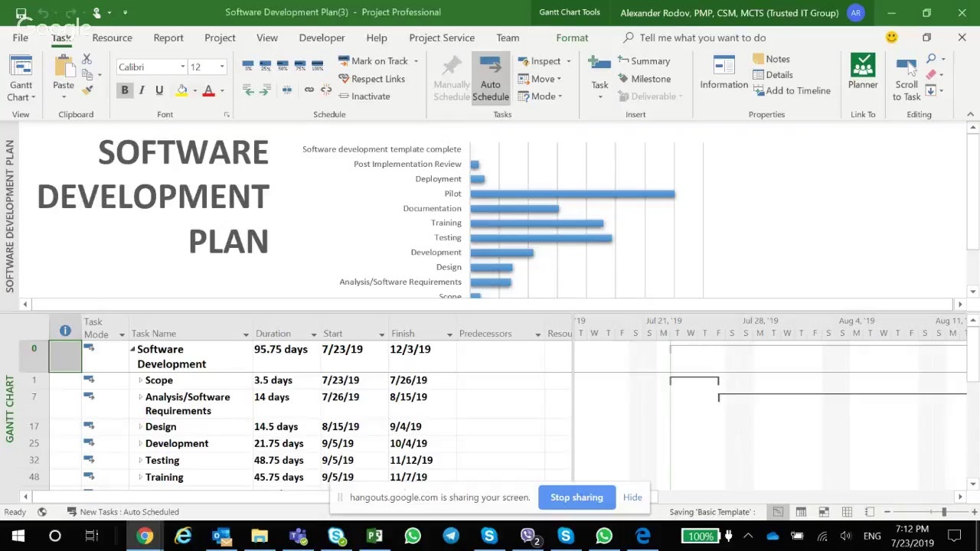Screen dimensions: 980x551
Task: Mark task 0% complete
Action: tap(248, 66)
